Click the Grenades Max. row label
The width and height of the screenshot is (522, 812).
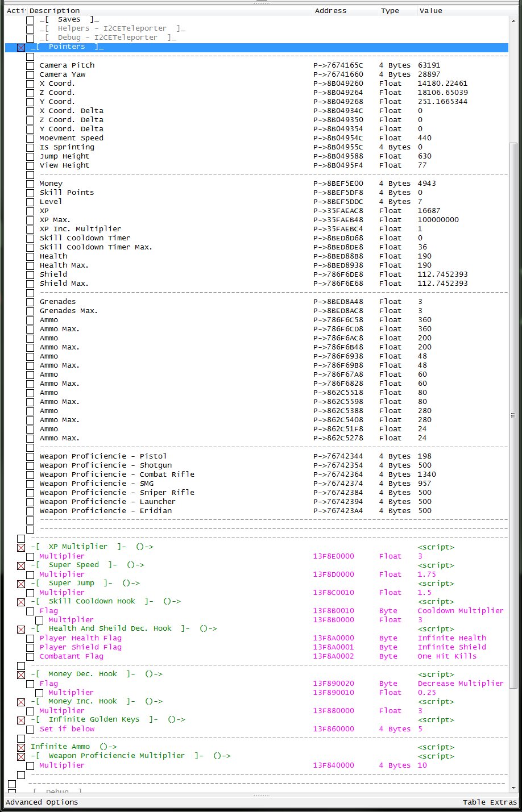[69, 311]
